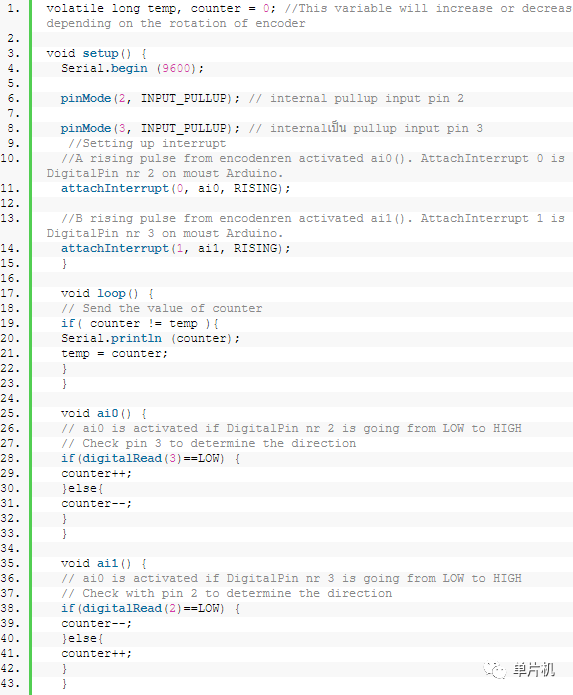This screenshot has height=695, width=573.
Task: Click line number 43 in the gutter
Action: pos(11,683)
